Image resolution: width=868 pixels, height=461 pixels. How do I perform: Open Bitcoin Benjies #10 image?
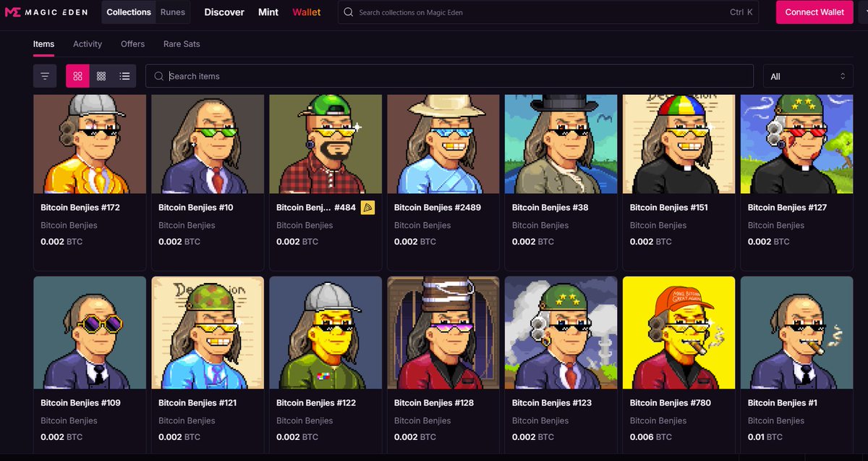[x=208, y=143]
